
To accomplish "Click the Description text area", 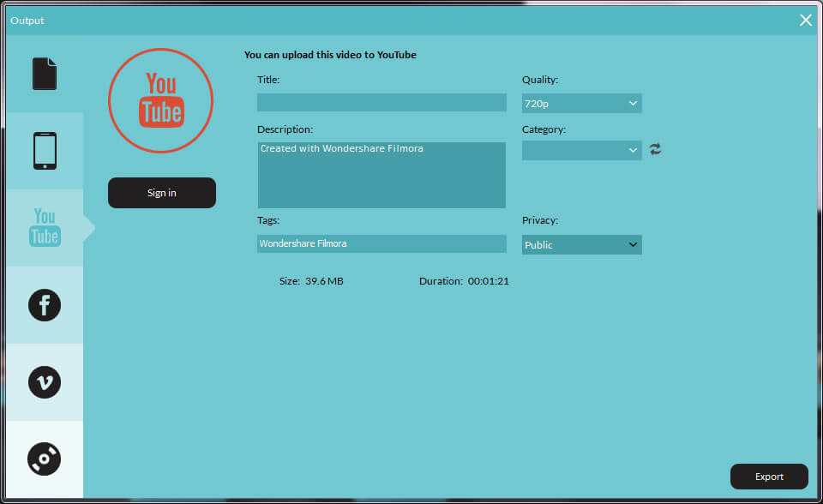I will [x=381, y=175].
